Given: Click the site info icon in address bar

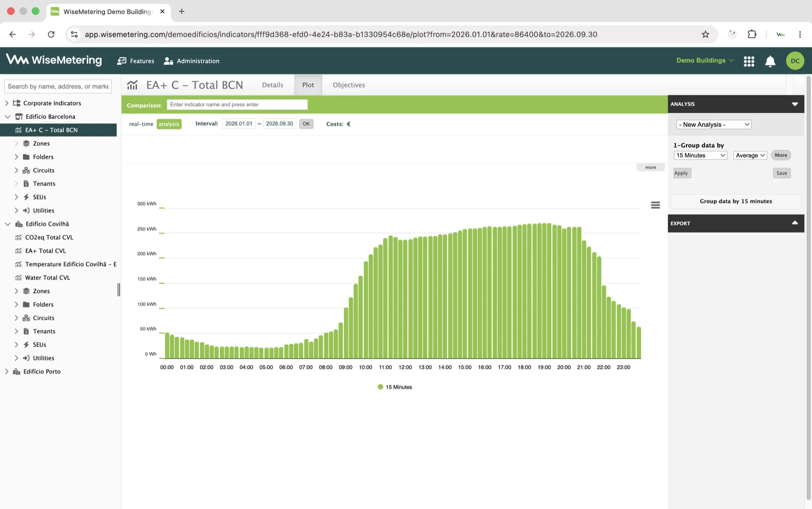Looking at the screenshot, I should (74, 34).
